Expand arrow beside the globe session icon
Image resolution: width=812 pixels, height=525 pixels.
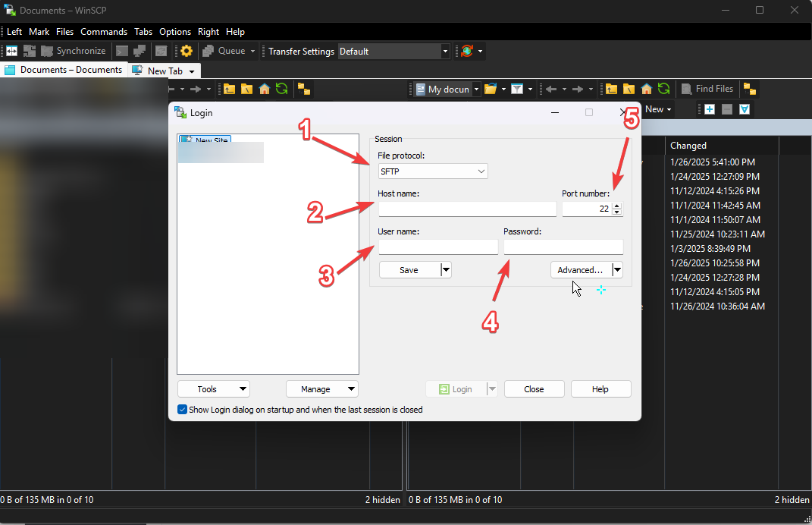[480, 51]
